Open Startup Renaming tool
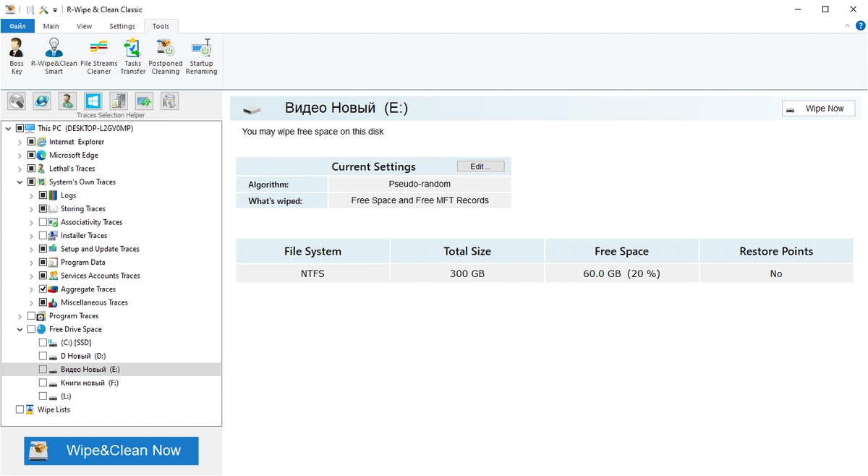868x476 pixels. pyautogui.click(x=201, y=56)
